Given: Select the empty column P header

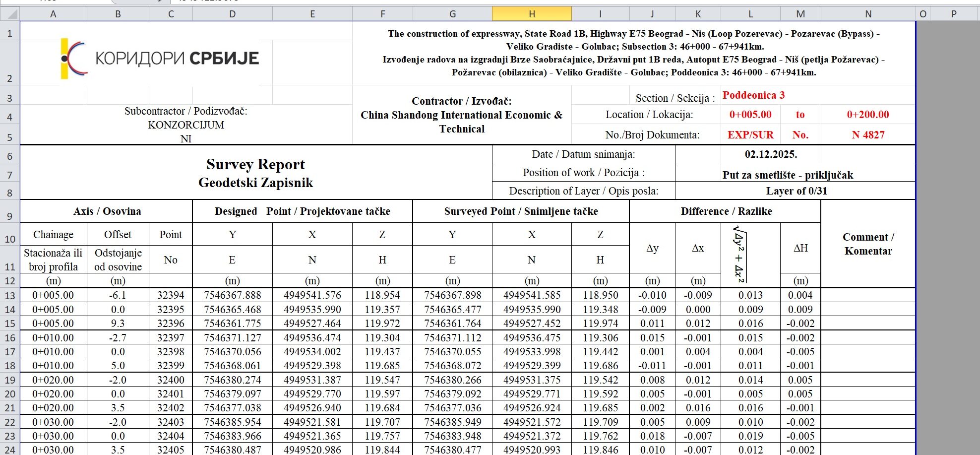Looking at the screenshot, I should pyautogui.click(x=953, y=14).
